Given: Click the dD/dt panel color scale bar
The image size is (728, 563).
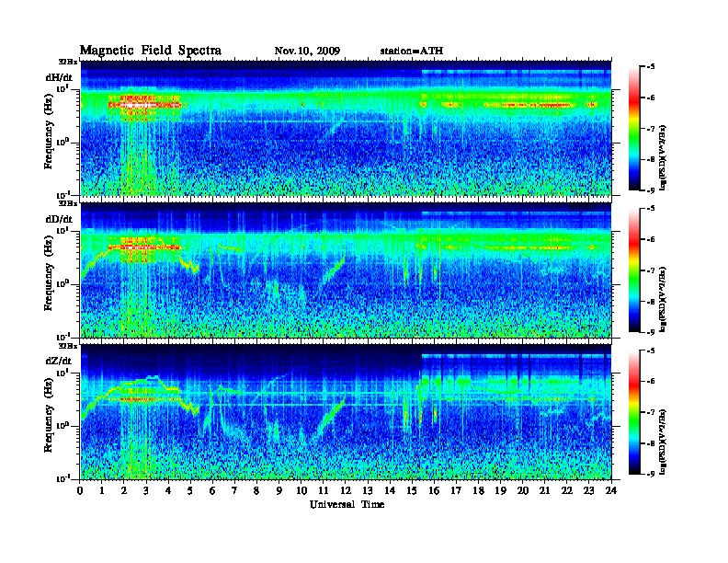Looking at the screenshot, I should click(x=634, y=270).
